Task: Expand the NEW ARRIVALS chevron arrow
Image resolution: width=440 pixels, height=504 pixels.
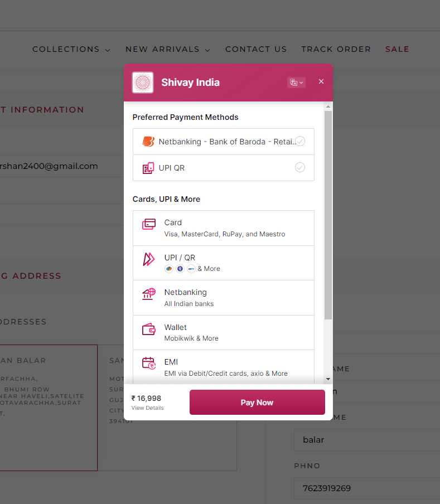Action: pyautogui.click(x=207, y=50)
